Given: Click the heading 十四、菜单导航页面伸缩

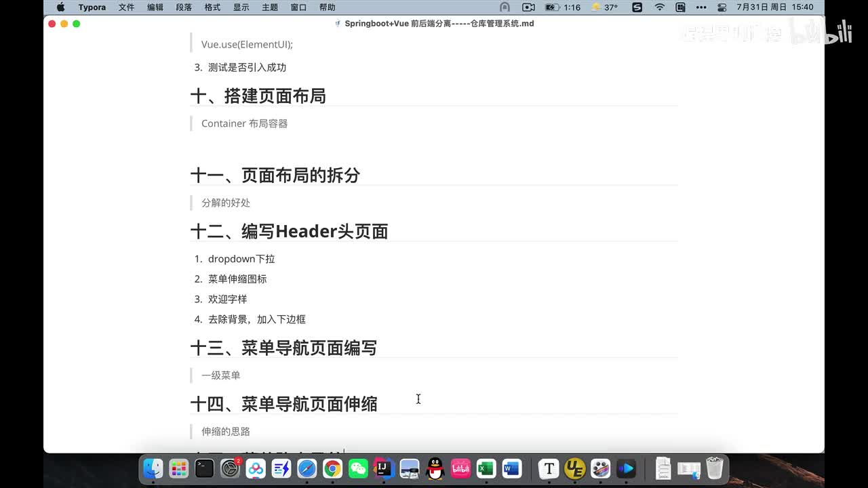Looking at the screenshot, I should click(x=283, y=404).
